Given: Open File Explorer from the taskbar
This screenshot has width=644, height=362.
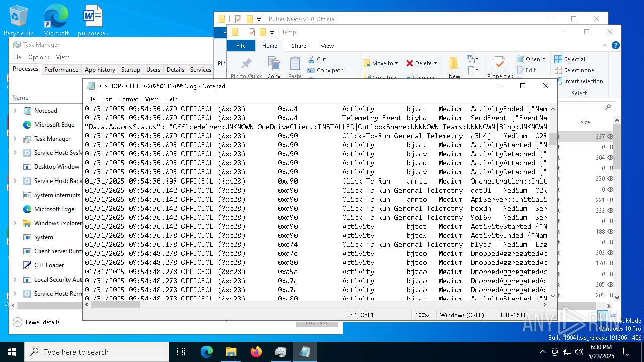Looking at the screenshot, I should [231, 352].
